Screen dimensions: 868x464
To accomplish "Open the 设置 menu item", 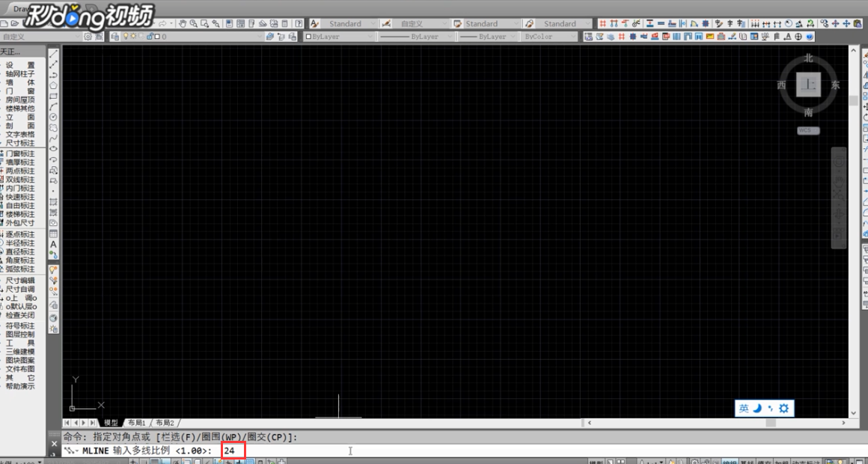I will 20,65.
